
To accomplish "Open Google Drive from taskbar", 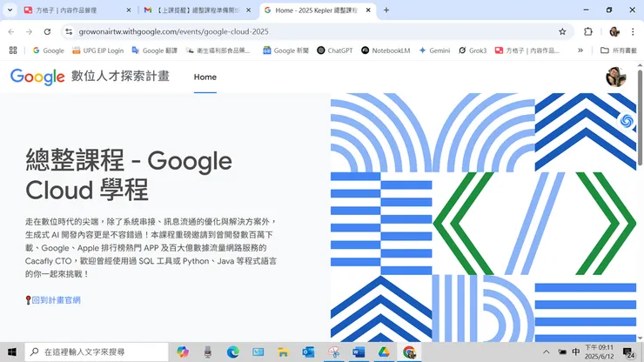I will 384,352.
